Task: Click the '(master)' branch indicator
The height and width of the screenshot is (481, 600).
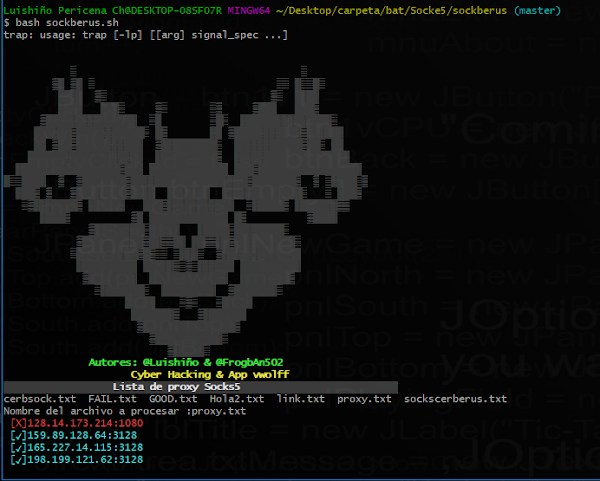Action: click(x=537, y=11)
